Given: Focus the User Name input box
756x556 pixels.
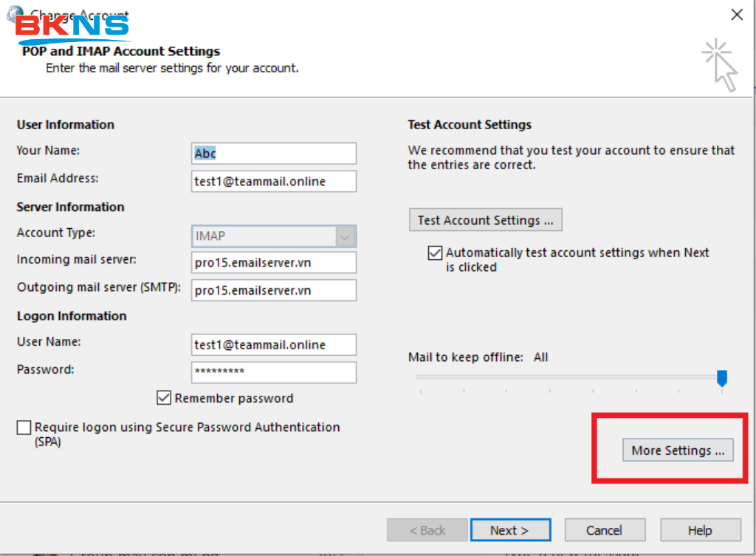Looking at the screenshot, I should pyautogui.click(x=273, y=345).
